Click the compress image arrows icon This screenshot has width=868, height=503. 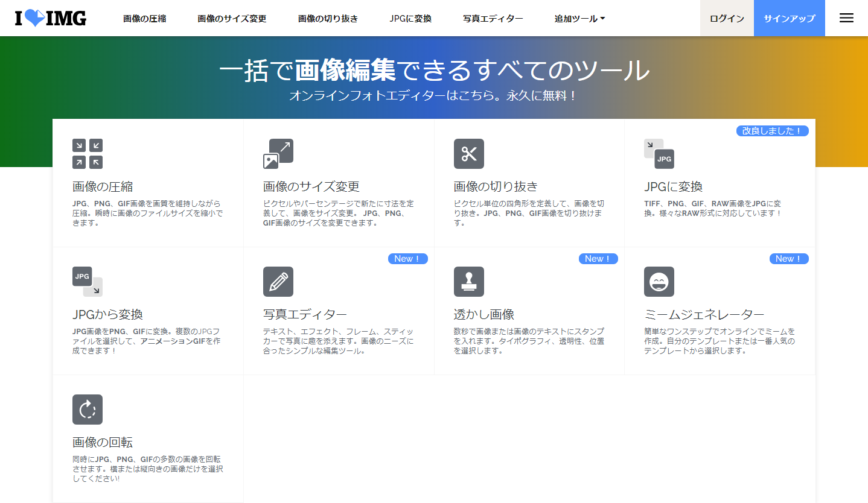pos(88,154)
